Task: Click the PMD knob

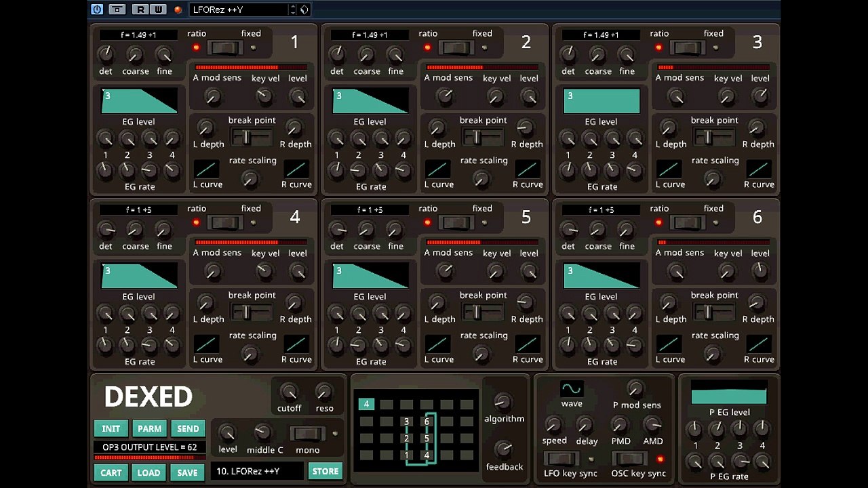Action: (619, 425)
